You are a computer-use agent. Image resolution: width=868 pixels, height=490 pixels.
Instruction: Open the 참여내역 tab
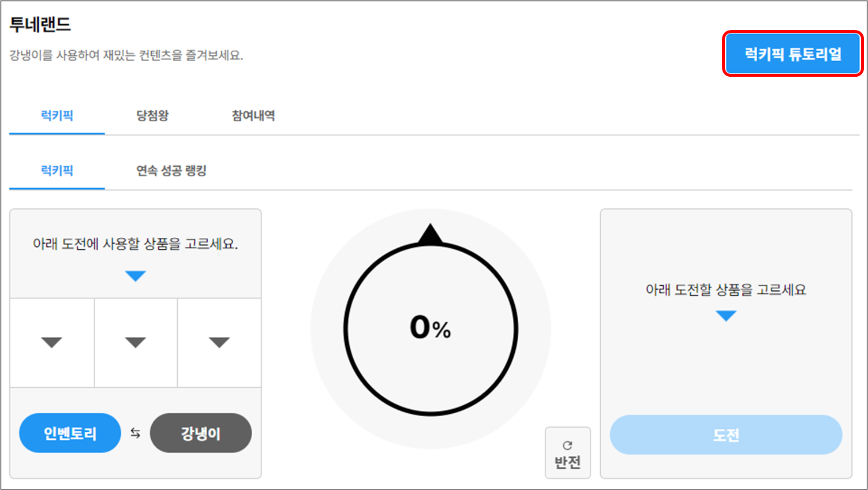click(253, 115)
